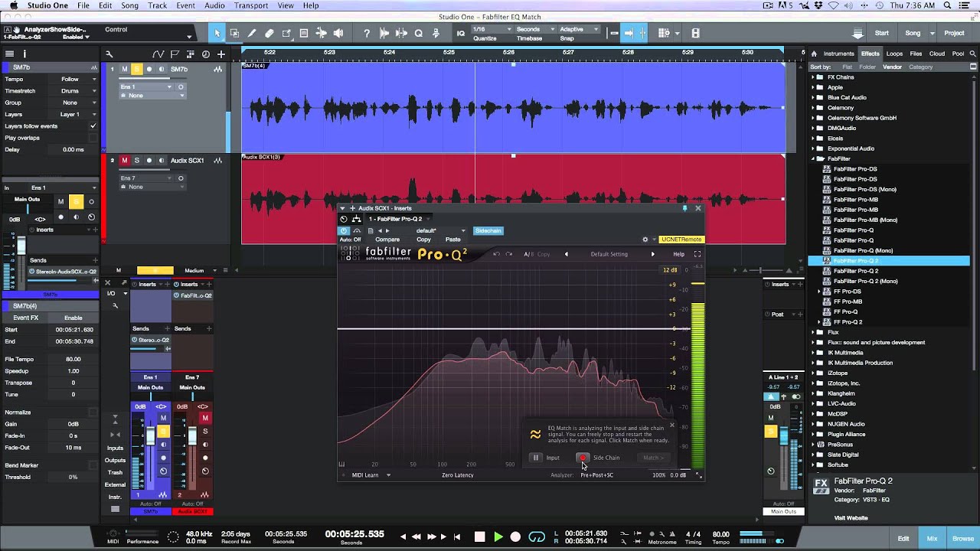Open the Song menu
The height and width of the screenshot is (551, 980).
130,5
